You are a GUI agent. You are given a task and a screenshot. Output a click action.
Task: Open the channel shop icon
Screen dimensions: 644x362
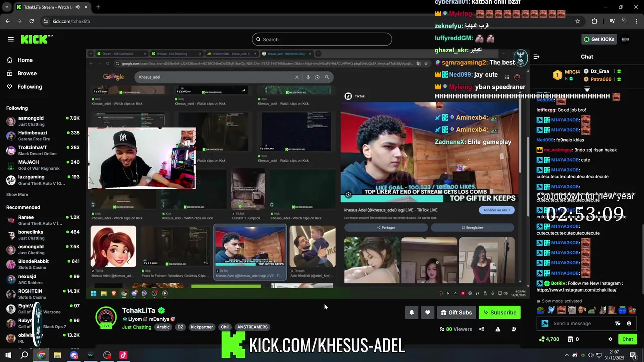(x=571, y=339)
